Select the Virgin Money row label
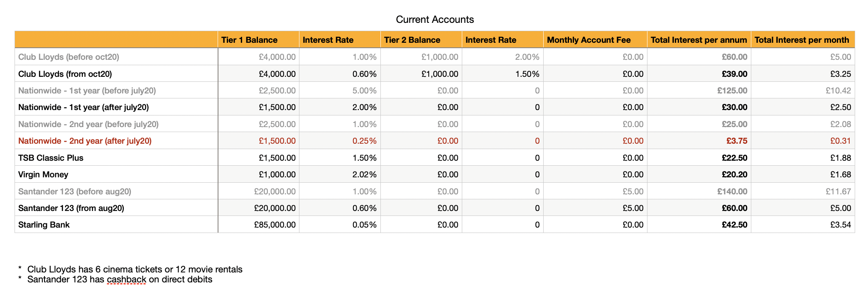868x299 pixels. pos(43,174)
